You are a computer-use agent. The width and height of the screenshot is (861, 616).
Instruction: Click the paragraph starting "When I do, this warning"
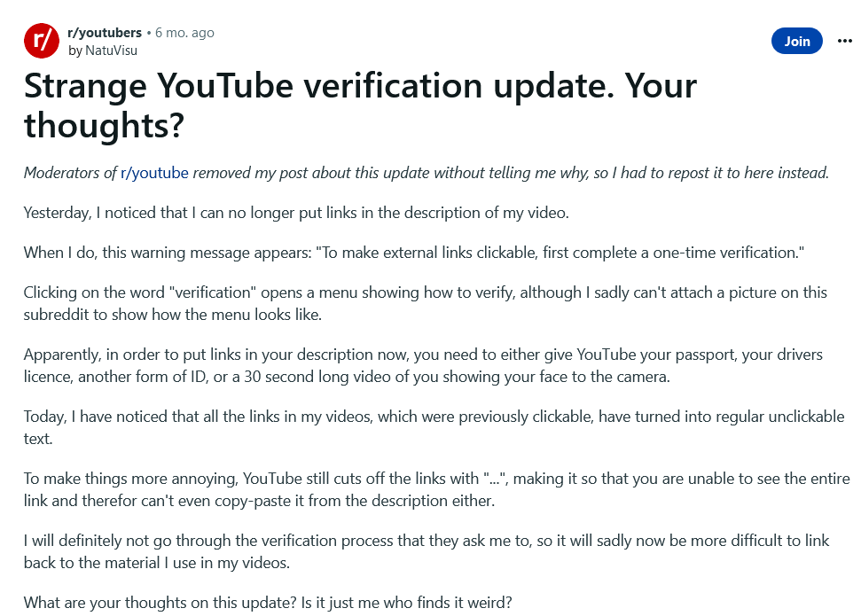coord(414,253)
